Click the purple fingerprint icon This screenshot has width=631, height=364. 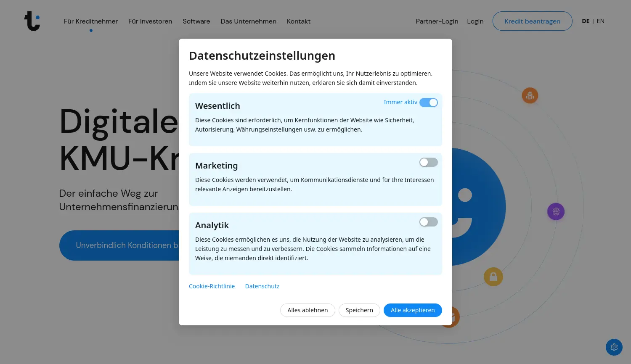556,211
